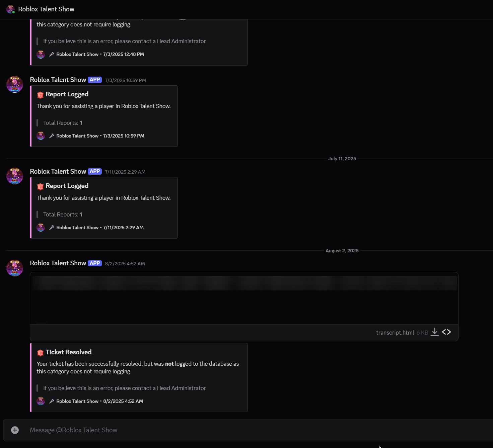
Task: Click the July 11, 2025 date divider
Action: 342,159
